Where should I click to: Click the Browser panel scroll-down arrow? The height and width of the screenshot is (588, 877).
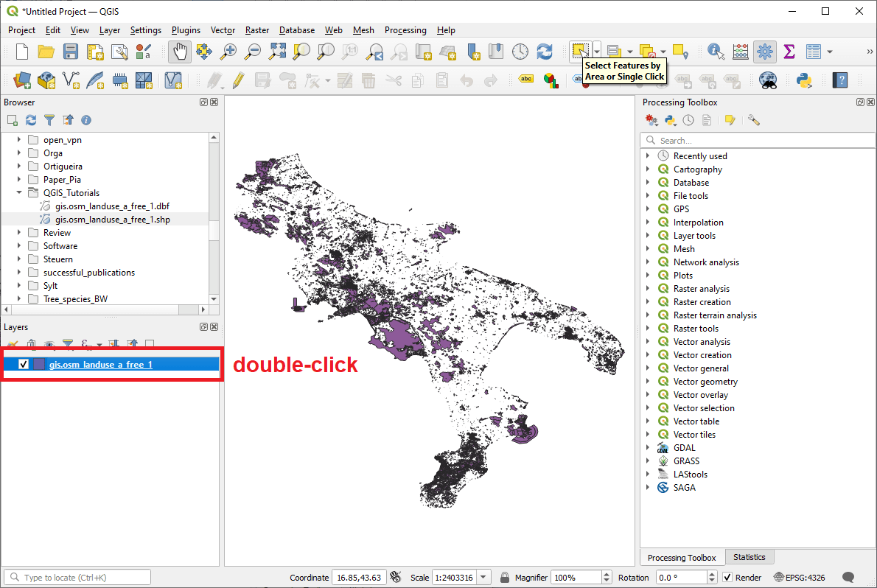coord(214,299)
